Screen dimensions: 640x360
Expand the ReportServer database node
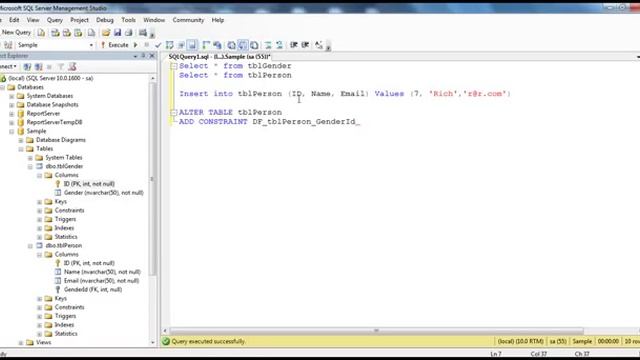tap(12, 113)
